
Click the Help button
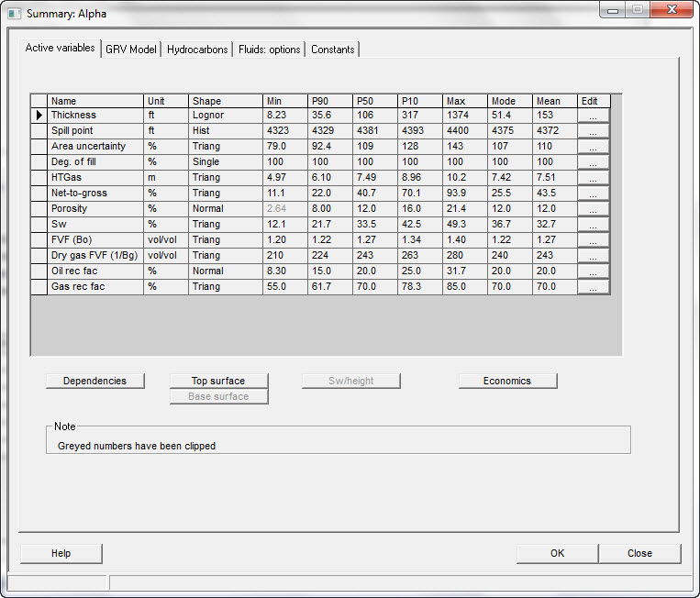[x=61, y=553]
